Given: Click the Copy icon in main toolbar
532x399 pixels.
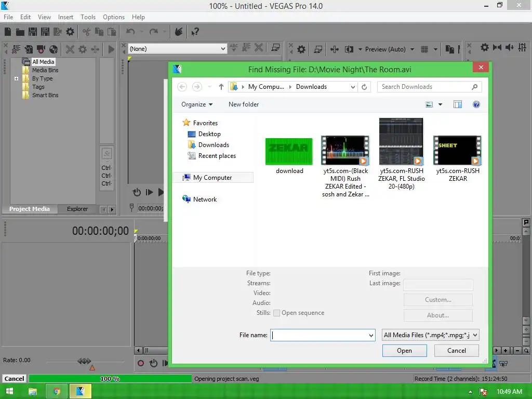Looking at the screenshot, I should (99, 32).
